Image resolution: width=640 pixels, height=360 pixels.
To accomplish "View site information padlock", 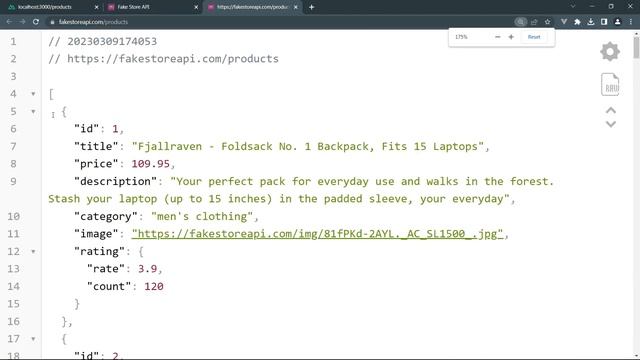I will [52, 22].
